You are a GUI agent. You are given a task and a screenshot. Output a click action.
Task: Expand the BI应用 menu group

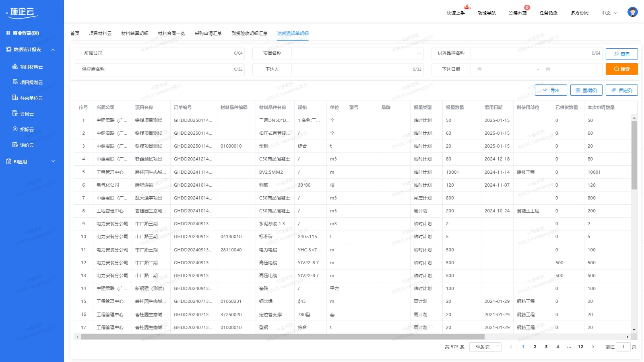click(53, 161)
